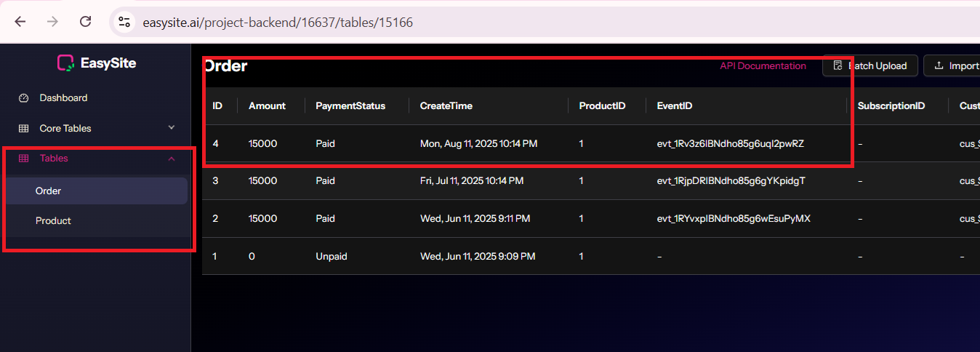The image size is (980, 352).
Task: Open the API Documentation link
Action: [x=763, y=65]
